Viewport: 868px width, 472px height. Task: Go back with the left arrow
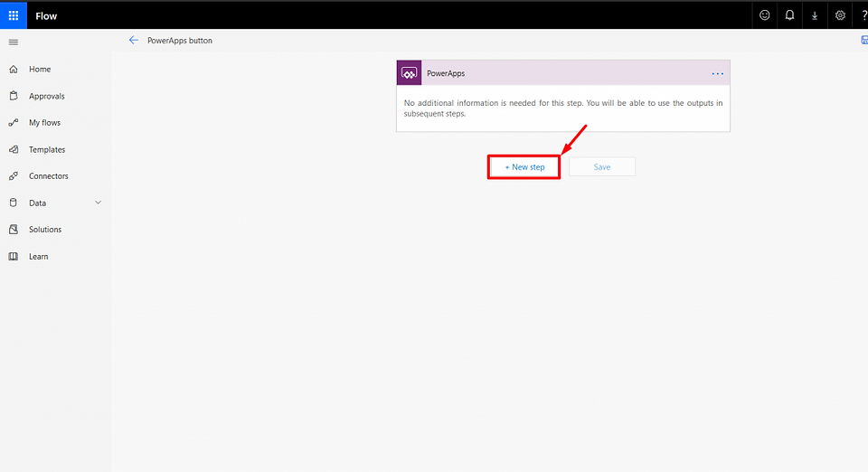[134, 40]
